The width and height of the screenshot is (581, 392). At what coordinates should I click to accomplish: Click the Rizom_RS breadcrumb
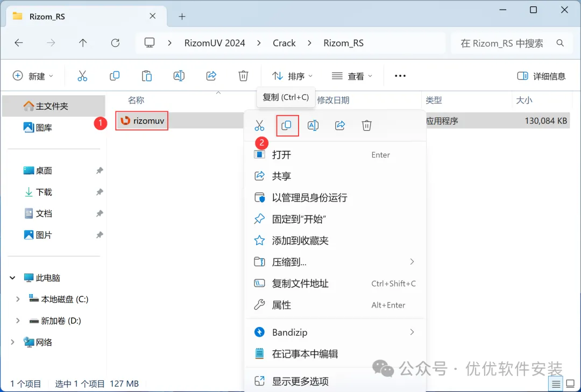pyautogui.click(x=343, y=43)
